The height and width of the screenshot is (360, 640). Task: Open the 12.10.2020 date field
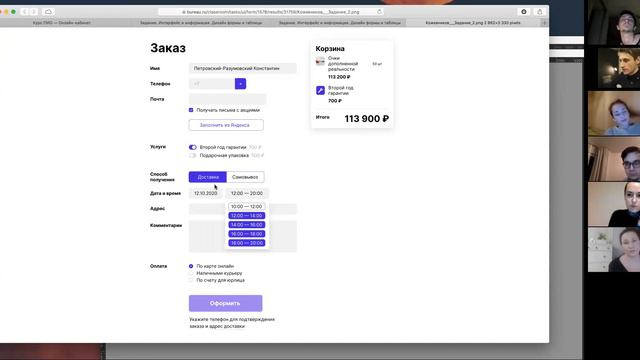coord(206,193)
